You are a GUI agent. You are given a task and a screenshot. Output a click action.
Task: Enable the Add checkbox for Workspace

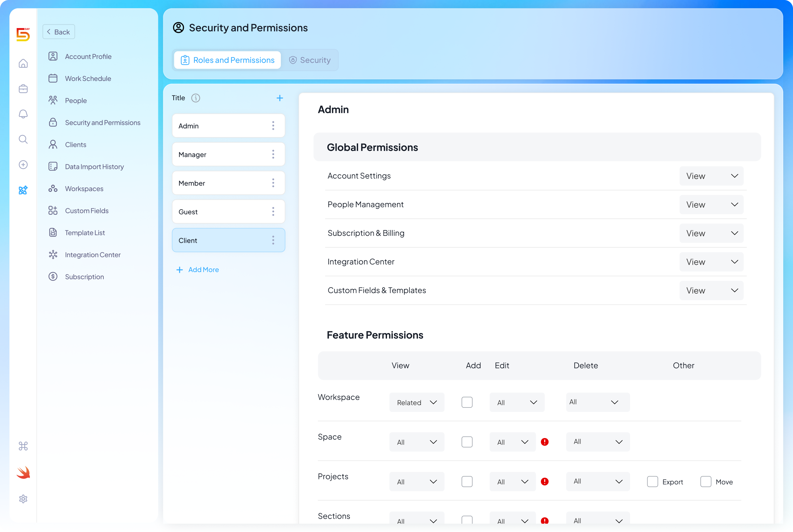pos(467,402)
